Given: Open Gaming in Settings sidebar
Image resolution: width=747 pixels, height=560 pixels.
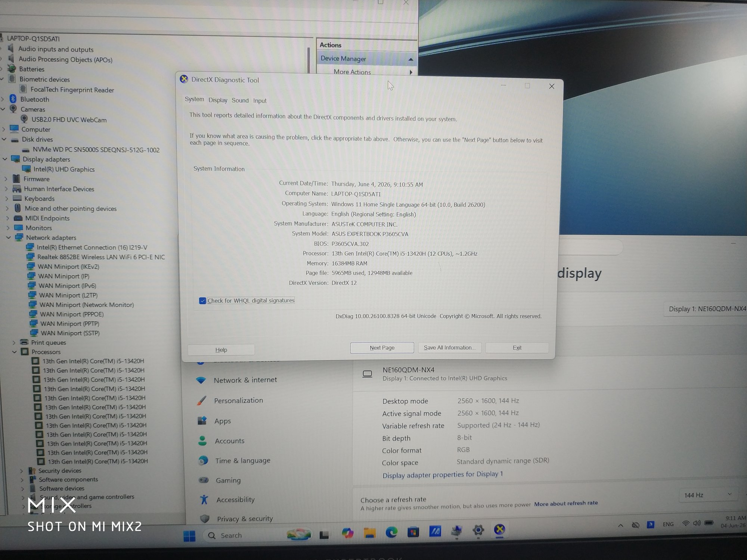Looking at the screenshot, I should 228,480.
